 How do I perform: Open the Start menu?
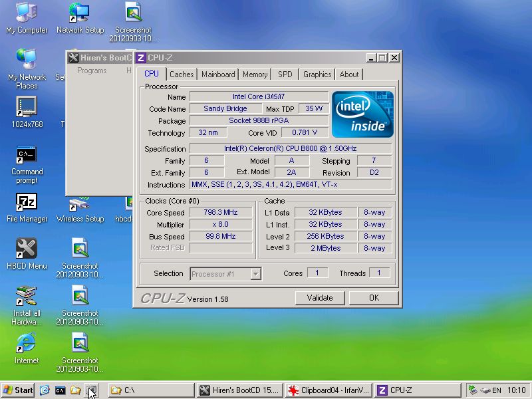point(18,390)
